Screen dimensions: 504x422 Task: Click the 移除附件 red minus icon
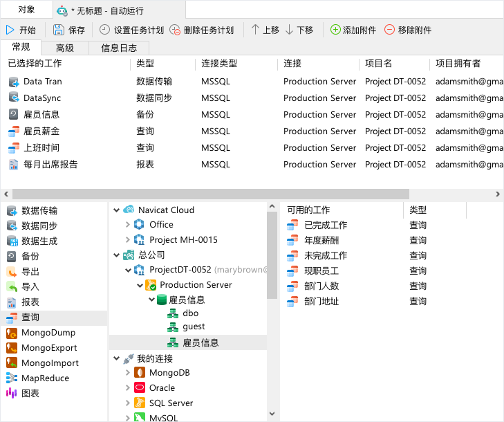pos(390,30)
